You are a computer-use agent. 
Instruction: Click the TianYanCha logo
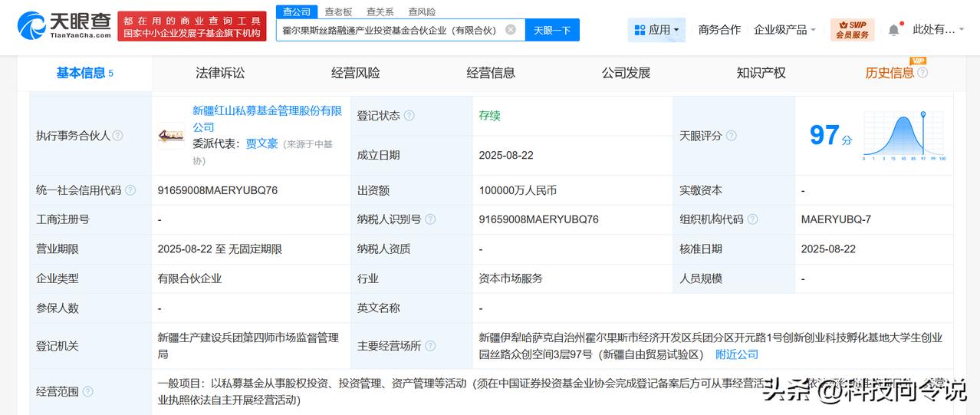tap(64, 25)
